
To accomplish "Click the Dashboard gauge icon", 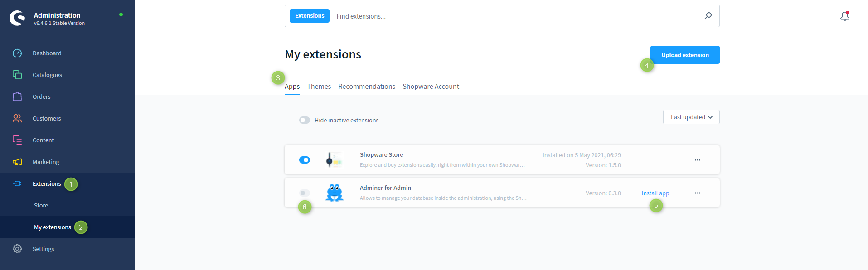I will pos(17,53).
